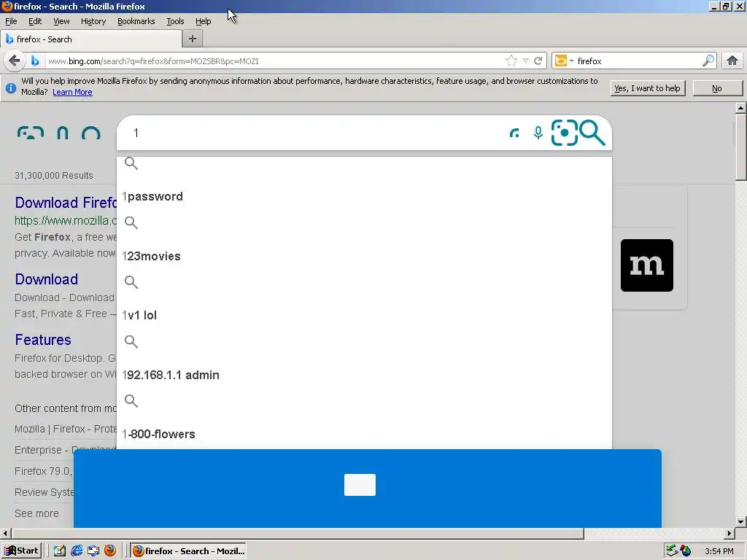
Task: Select the '1v1 lol' suggestion
Action: (x=139, y=315)
